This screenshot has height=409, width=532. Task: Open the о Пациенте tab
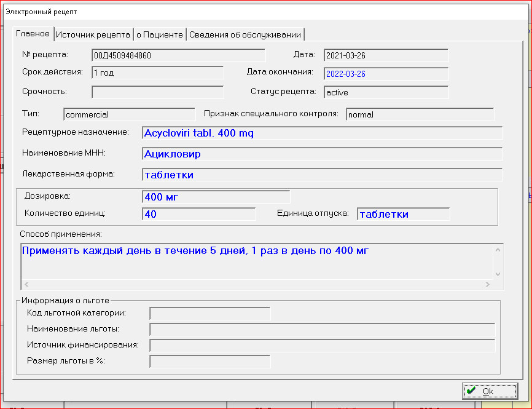[160, 34]
